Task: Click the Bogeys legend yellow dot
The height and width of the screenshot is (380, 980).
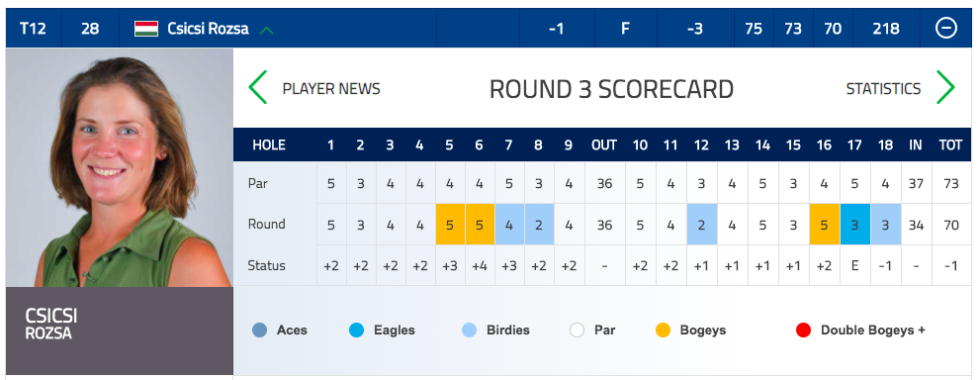Action: point(664,330)
